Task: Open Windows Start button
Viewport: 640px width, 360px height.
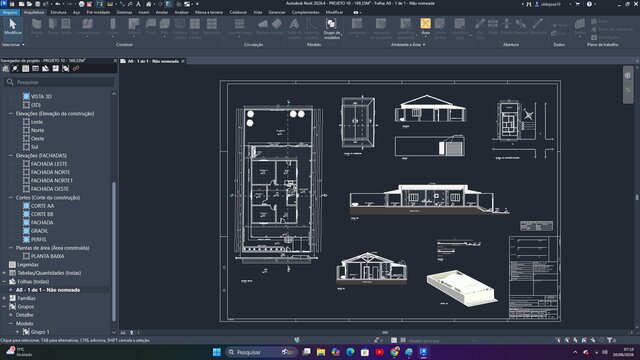Action: pyautogui.click(x=217, y=352)
